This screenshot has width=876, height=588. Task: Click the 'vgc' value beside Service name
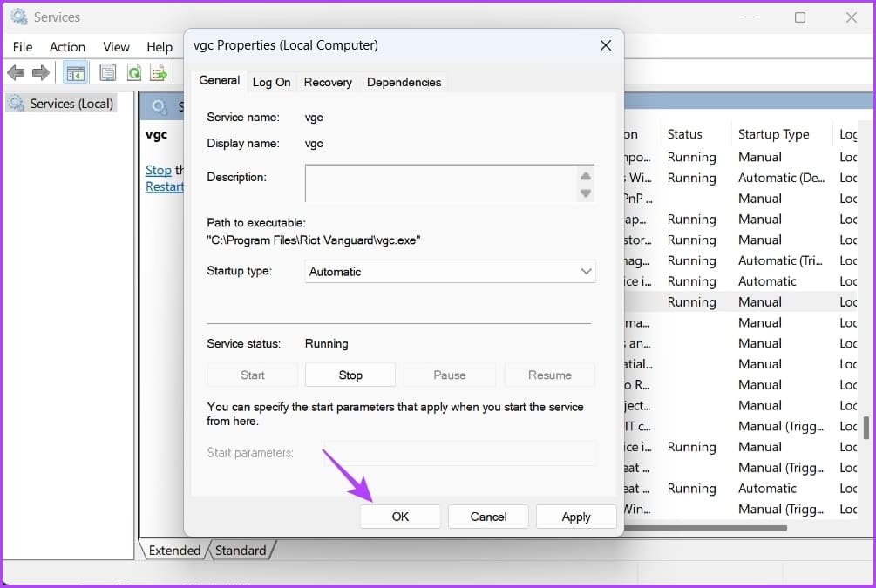click(314, 118)
